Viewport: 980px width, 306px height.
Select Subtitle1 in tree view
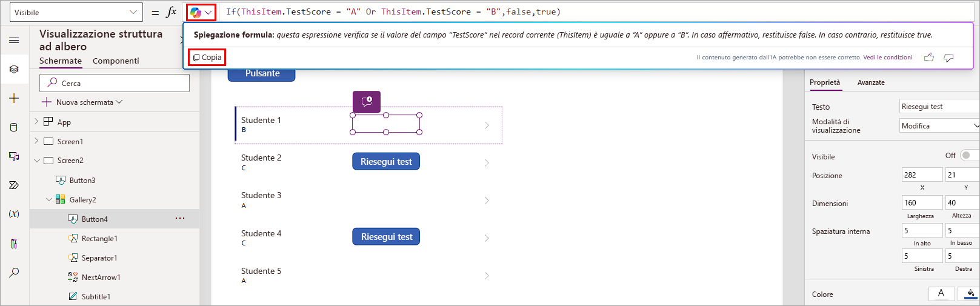(x=96, y=296)
